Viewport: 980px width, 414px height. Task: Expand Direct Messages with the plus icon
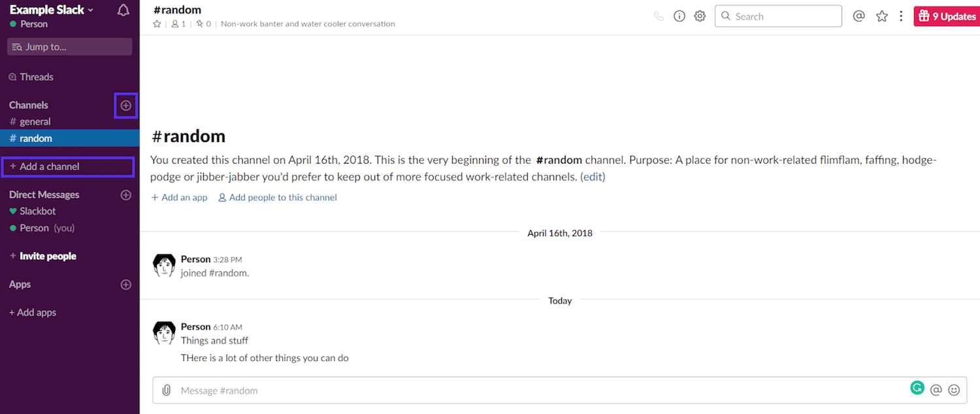click(125, 194)
